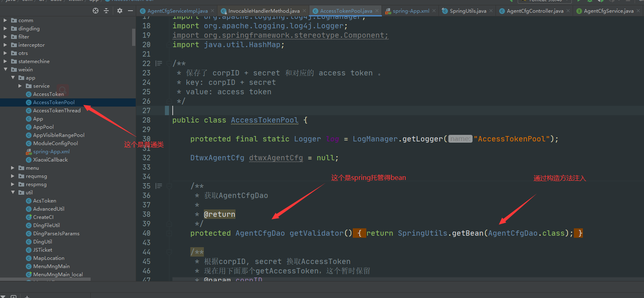Click the DingFileUtil class icon

pyautogui.click(x=29, y=225)
